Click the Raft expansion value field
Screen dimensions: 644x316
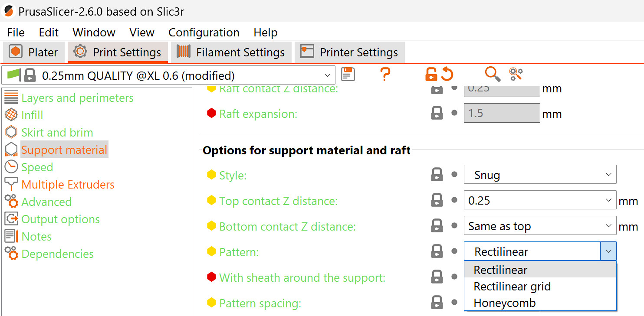click(502, 113)
